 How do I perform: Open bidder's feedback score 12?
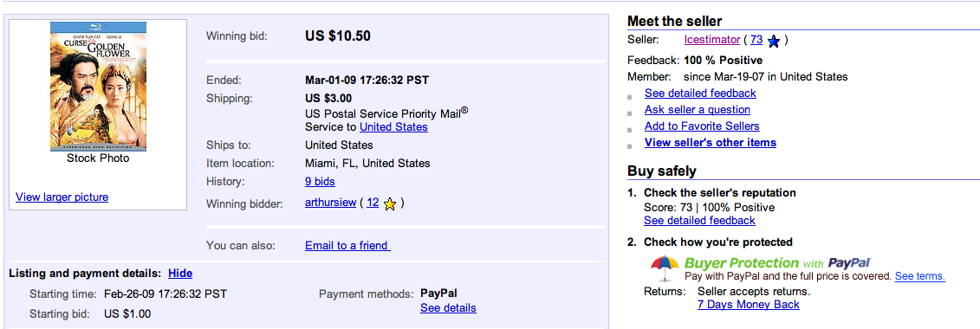(x=373, y=203)
